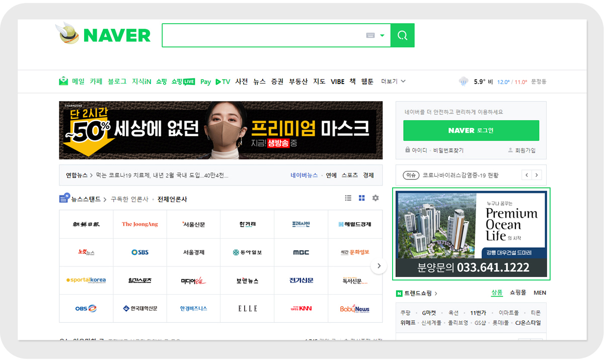
Task: Open the on-screen keyboard icon in search box
Action: [370, 35]
